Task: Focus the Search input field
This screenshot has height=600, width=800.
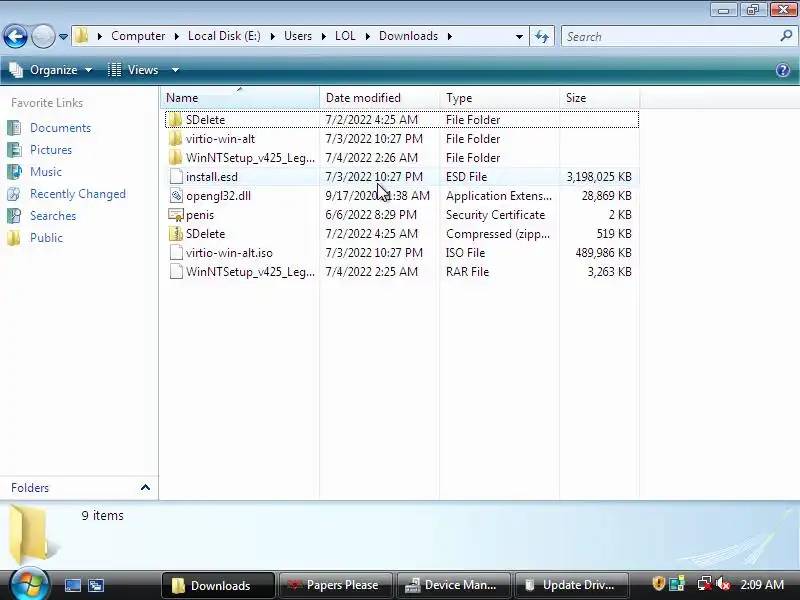Action: (x=671, y=36)
